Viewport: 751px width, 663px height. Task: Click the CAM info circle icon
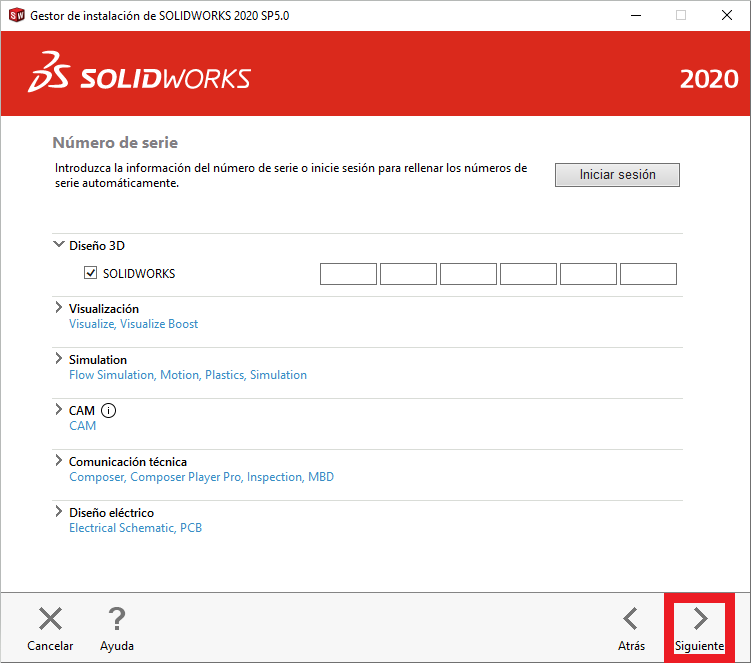tap(109, 411)
